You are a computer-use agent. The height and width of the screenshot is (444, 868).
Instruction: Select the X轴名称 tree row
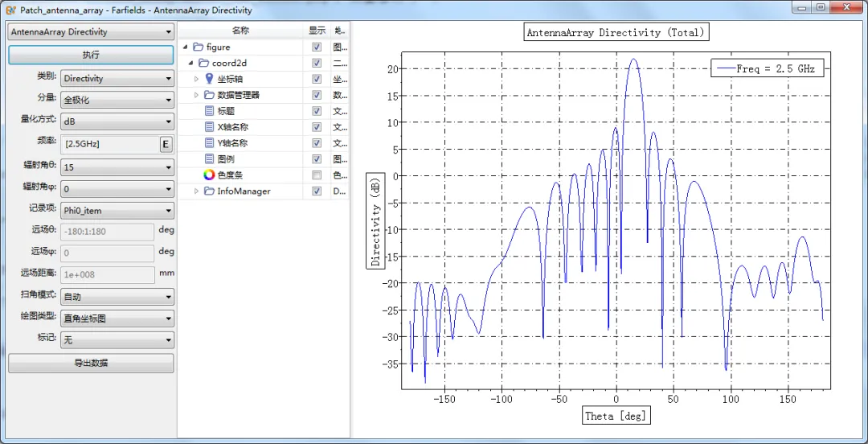coord(264,127)
